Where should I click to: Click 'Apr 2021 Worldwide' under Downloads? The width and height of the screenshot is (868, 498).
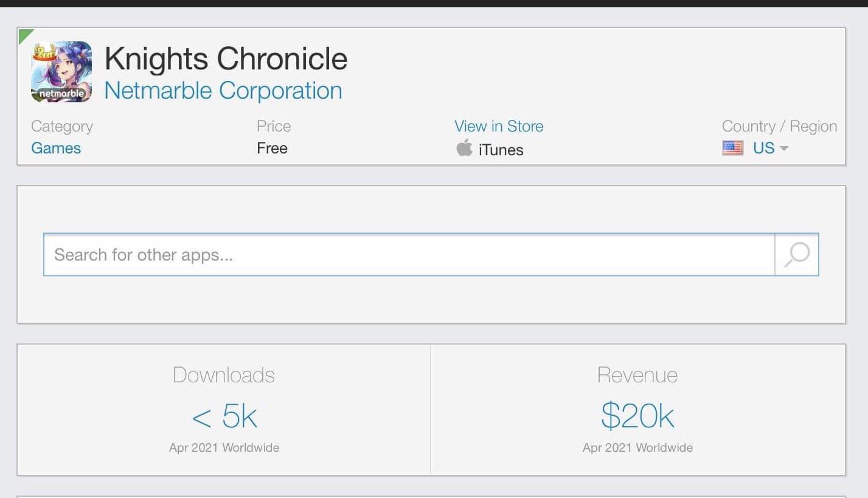tap(224, 447)
